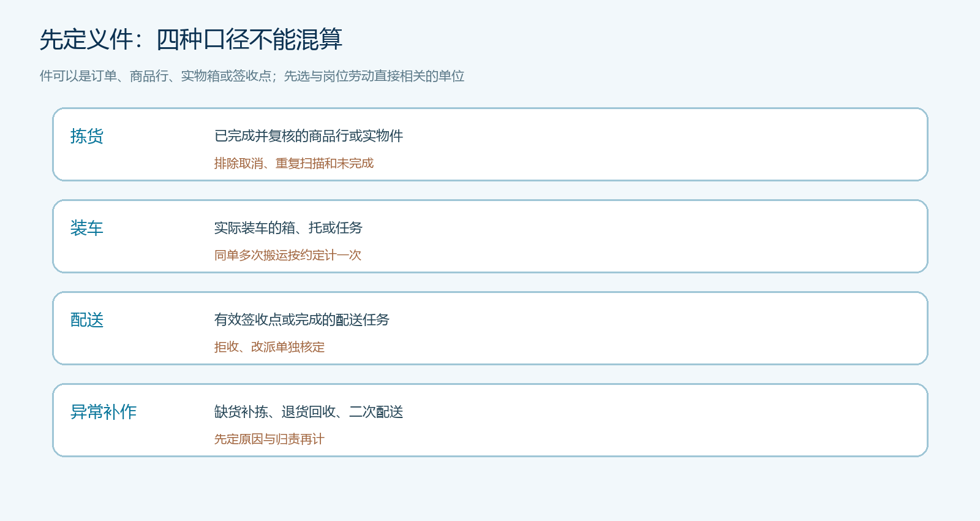Viewport: 980px width, 521px height.
Task: Click the title 先定义件：四种口径不能混算
Action: (x=191, y=39)
